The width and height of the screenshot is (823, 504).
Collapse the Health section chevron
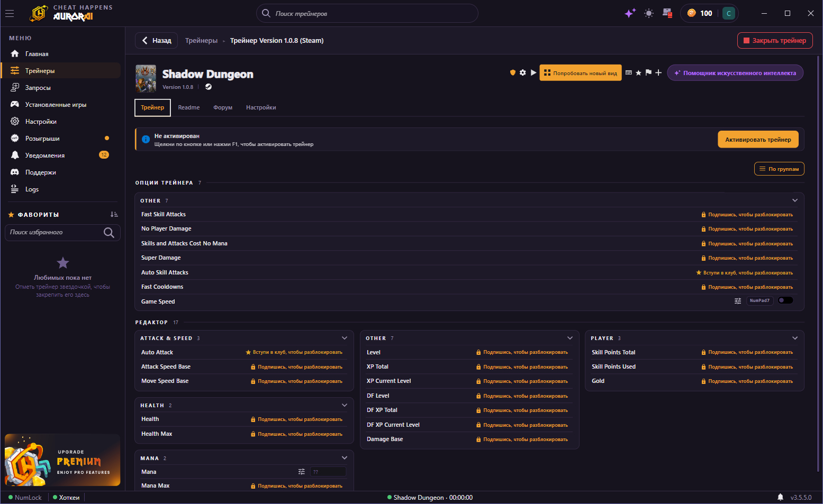[345, 405]
